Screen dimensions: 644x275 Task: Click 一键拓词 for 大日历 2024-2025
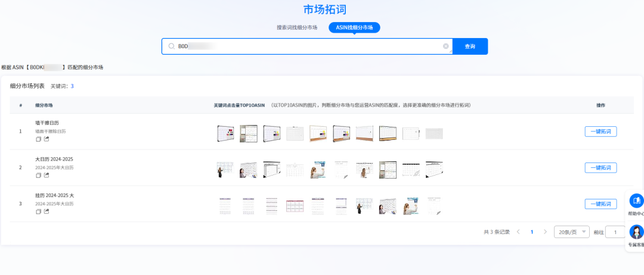click(x=600, y=168)
